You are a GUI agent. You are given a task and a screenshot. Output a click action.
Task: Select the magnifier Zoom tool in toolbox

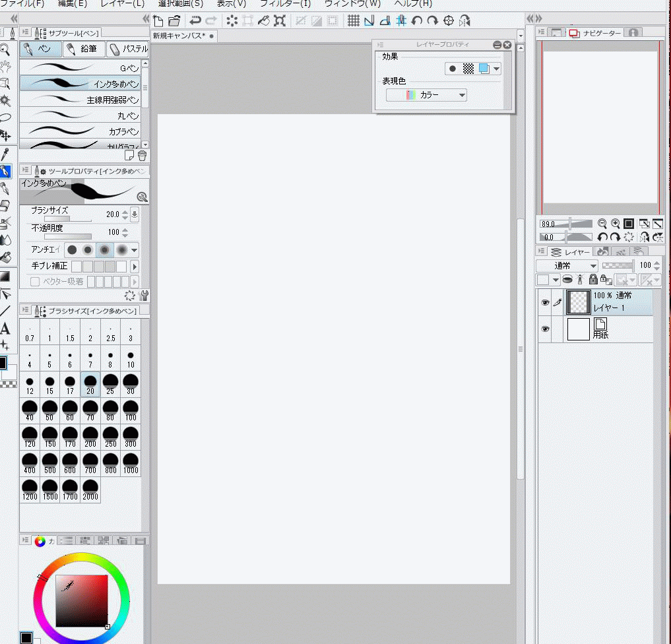5,49
